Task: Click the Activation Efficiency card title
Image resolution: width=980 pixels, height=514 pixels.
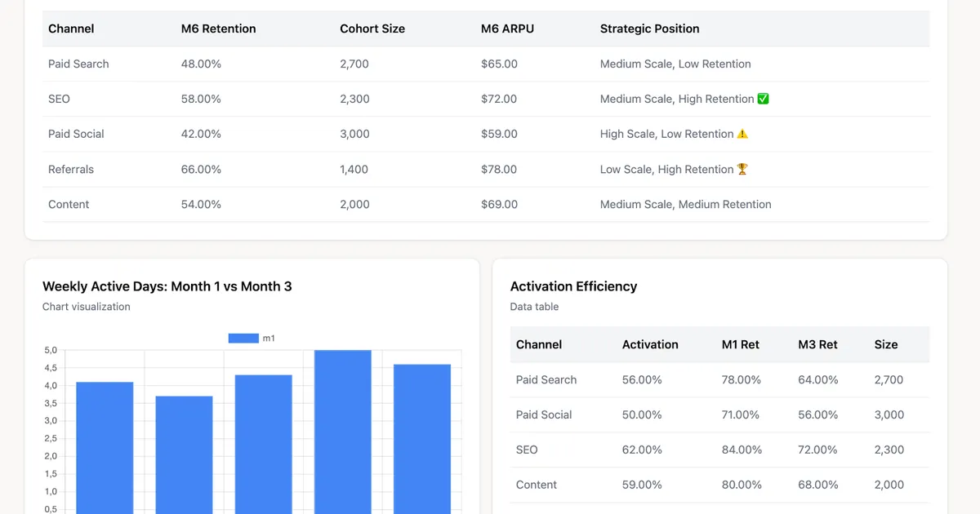Action: point(573,286)
